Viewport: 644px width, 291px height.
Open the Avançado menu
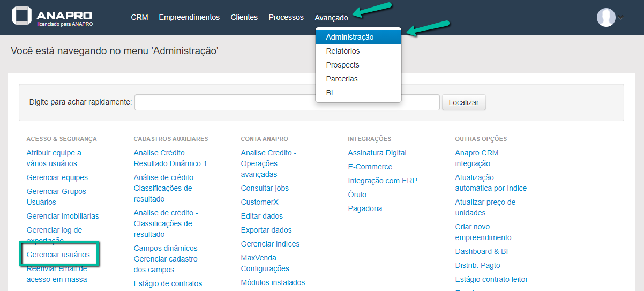coord(331,18)
